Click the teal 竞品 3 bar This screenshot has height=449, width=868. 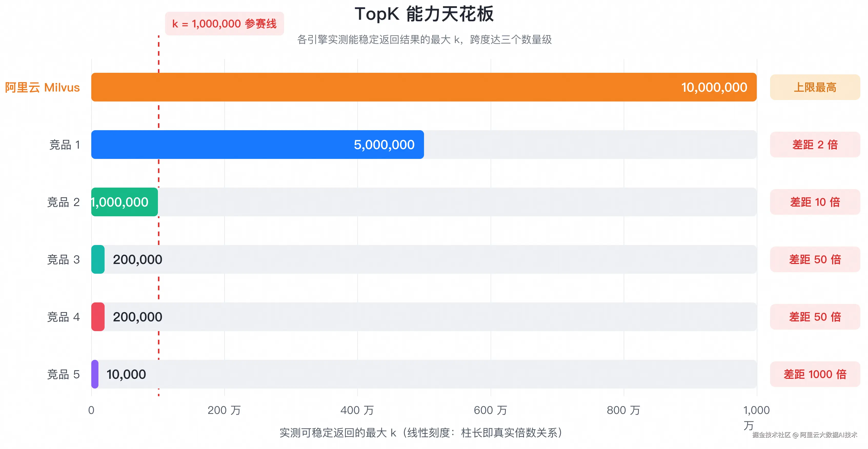pos(98,259)
